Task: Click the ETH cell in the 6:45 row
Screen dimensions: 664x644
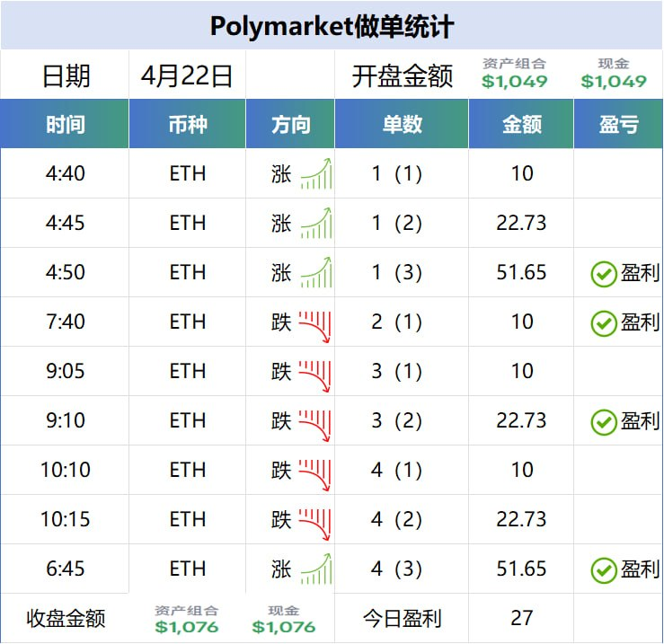Action: [188, 569]
